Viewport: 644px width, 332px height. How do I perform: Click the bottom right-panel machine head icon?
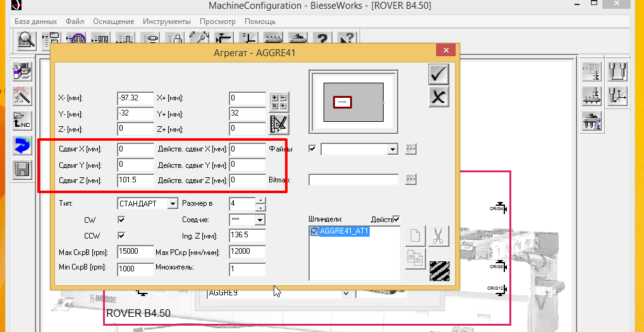[592, 121]
